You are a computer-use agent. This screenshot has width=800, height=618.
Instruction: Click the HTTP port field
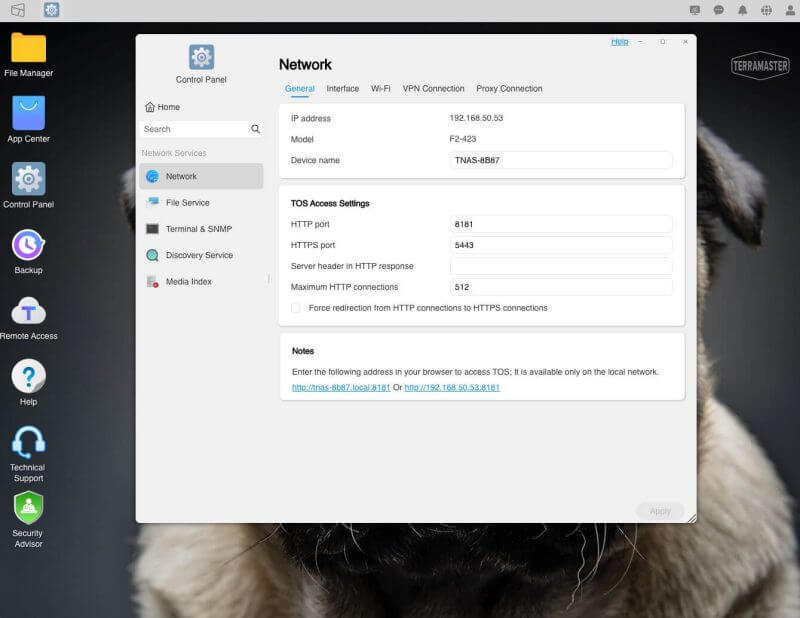[x=561, y=224]
